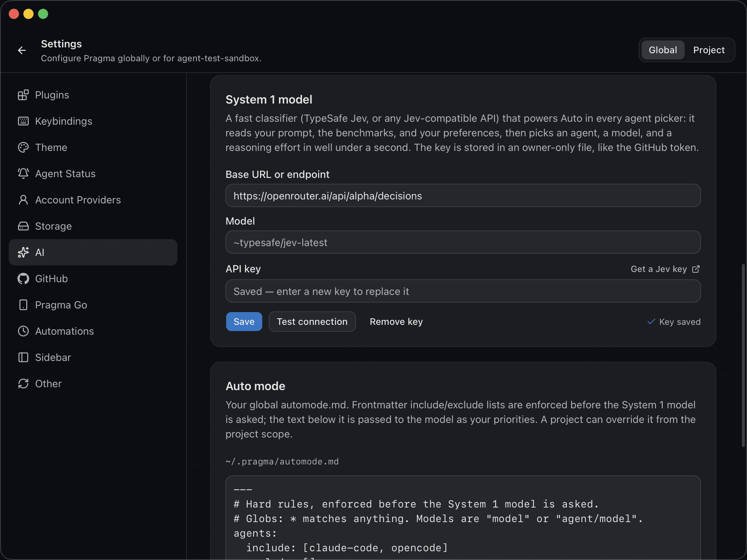Click the Theme palette icon
The height and width of the screenshot is (560, 747).
click(23, 147)
